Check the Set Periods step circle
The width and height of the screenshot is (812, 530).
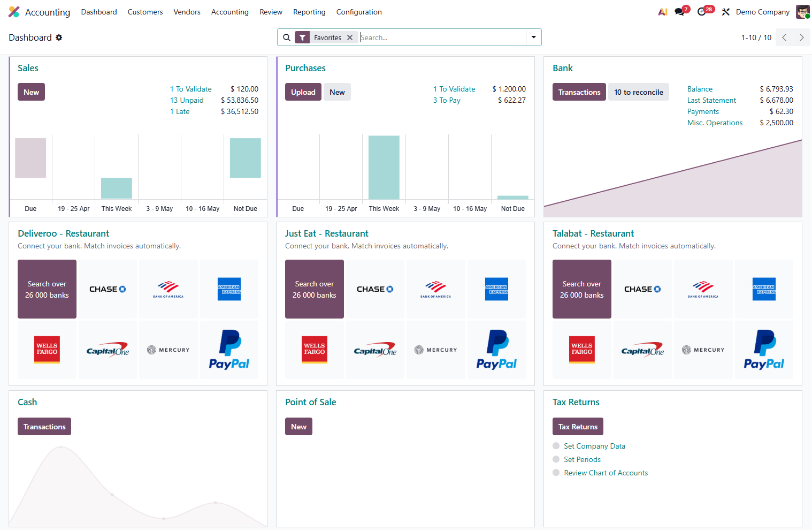click(x=556, y=459)
